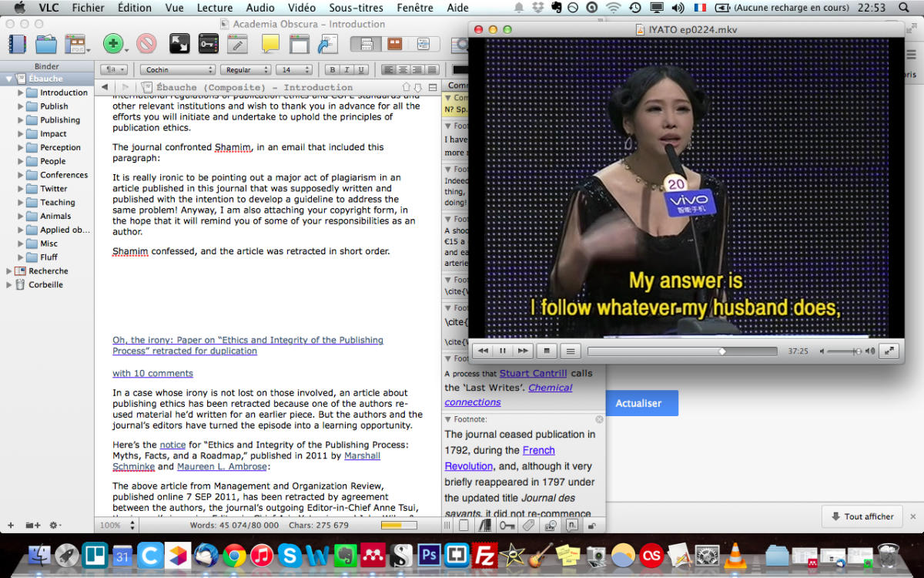Click the VLC video progress slider

pos(681,351)
